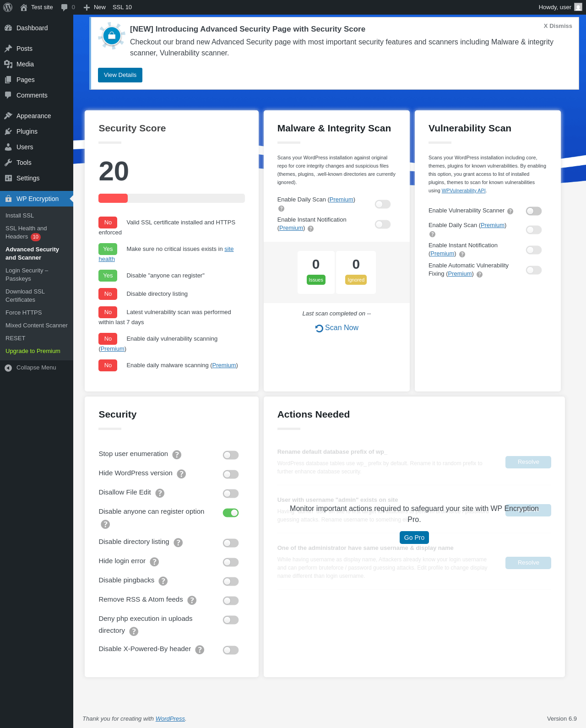
Task: Click the Media icon in sidebar
Action: pos(8,64)
